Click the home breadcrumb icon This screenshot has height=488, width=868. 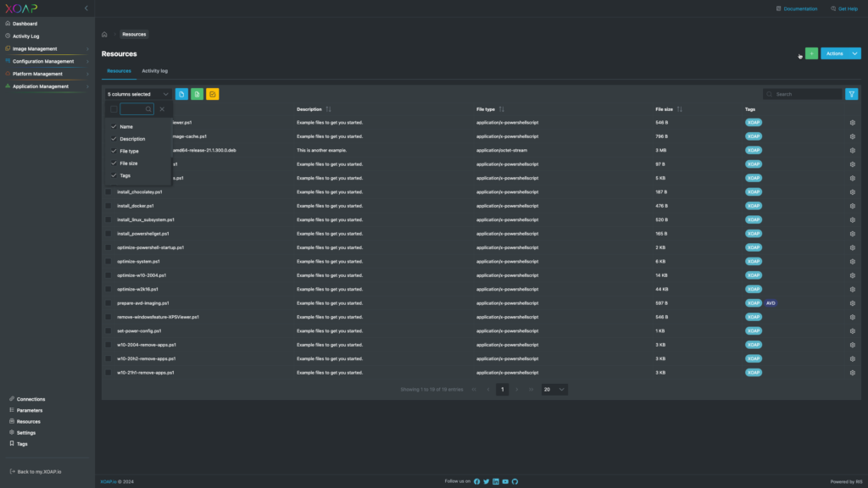click(104, 34)
